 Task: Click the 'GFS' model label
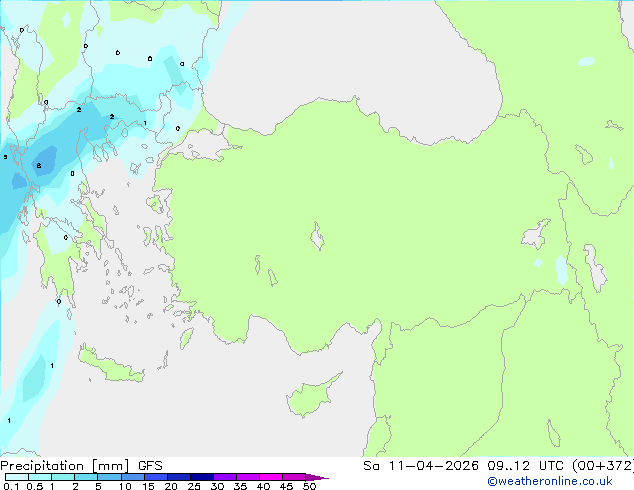point(150,466)
